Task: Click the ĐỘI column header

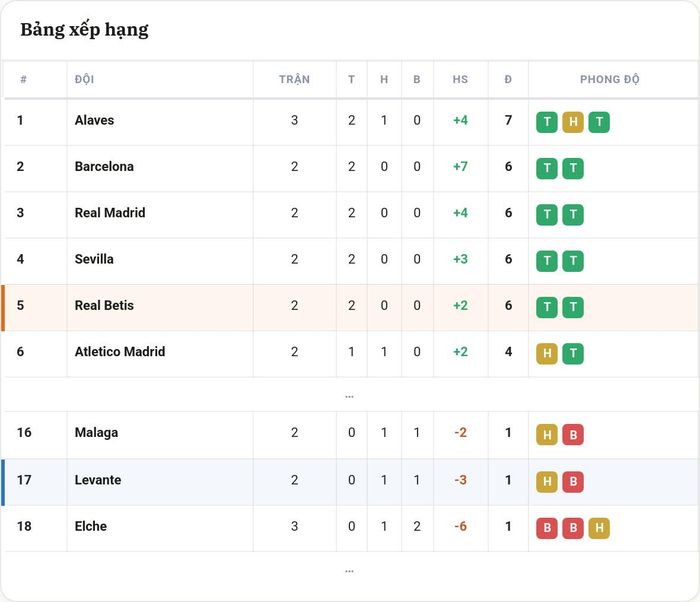Action: tap(84, 79)
